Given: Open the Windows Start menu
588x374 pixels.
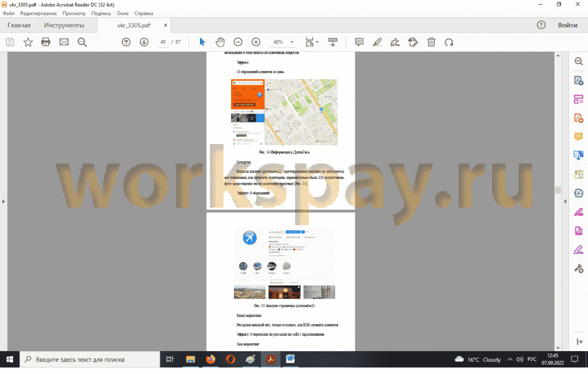Looking at the screenshot, I should pyautogui.click(x=9, y=359).
